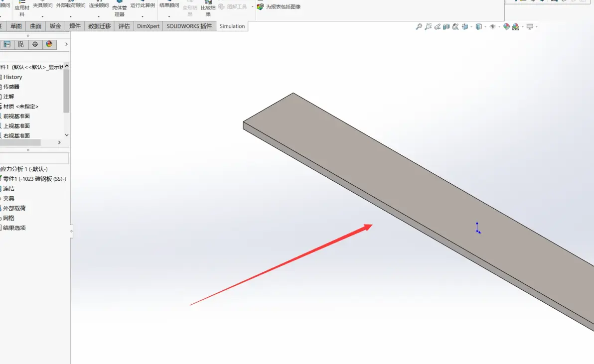This screenshot has height=364, width=594.
Task: Open the 曲面 surfaces tab
Action: click(35, 26)
